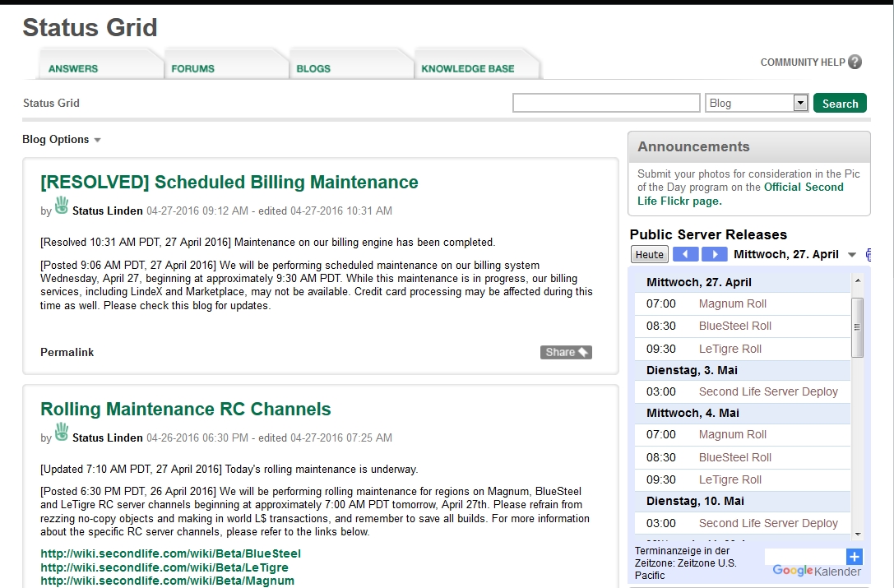This screenshot has width=894, height=588.
Task: Click the print icon beside calendar date
Action: [x=869, y=254]
